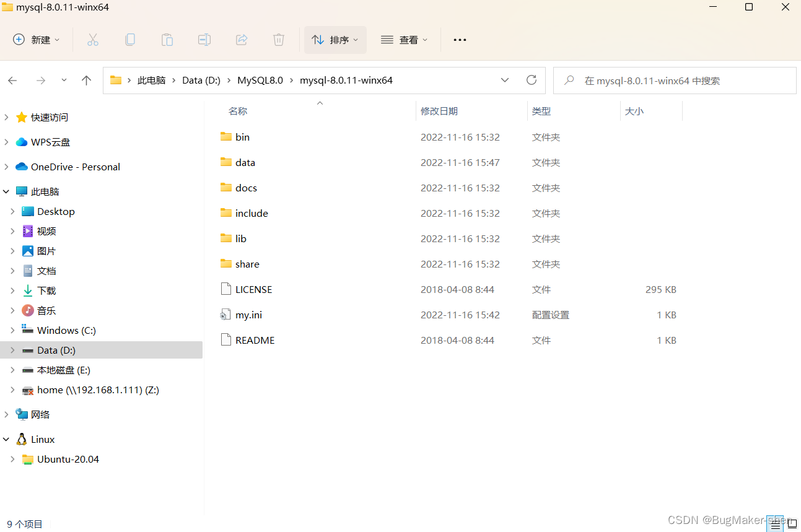Select the README file icon
The width and height of the screenshot is (801, 532).
tap(226, 339)
